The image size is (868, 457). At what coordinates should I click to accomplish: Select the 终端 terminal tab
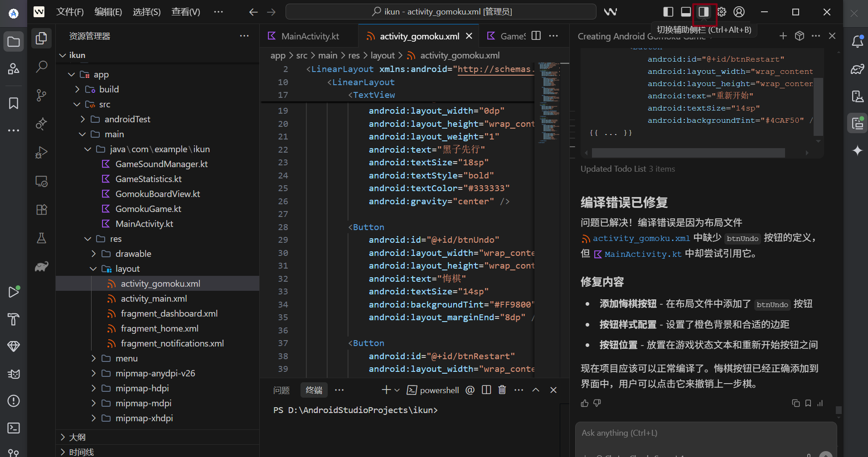coord(314,390)
